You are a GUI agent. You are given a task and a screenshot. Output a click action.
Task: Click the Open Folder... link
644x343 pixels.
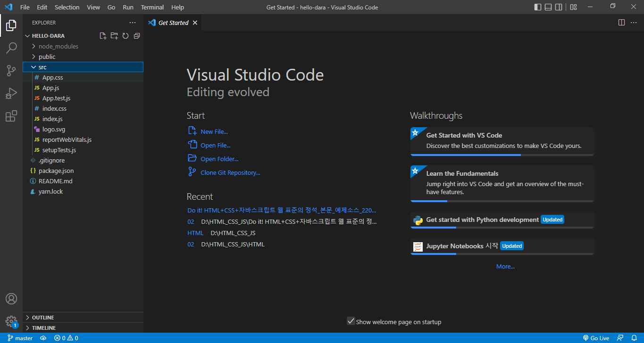click(x=219, y=159)
